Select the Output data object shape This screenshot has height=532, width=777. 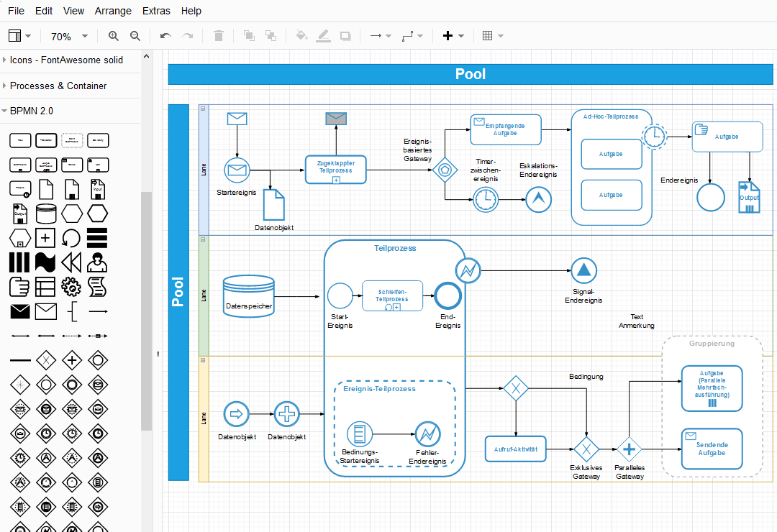point(749,197)
